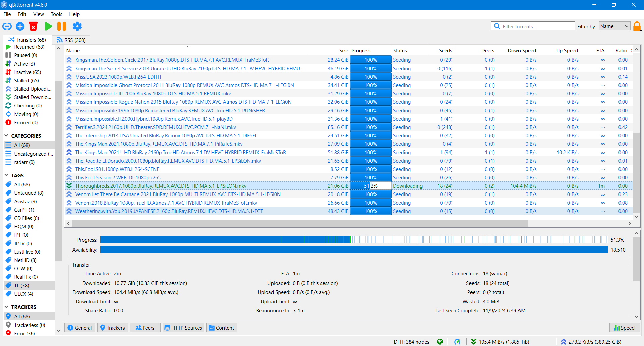This screenshot has width=644, height=346.
Task: Click the Add Torrent Link toolbar icon
Action: pos(7,26)
